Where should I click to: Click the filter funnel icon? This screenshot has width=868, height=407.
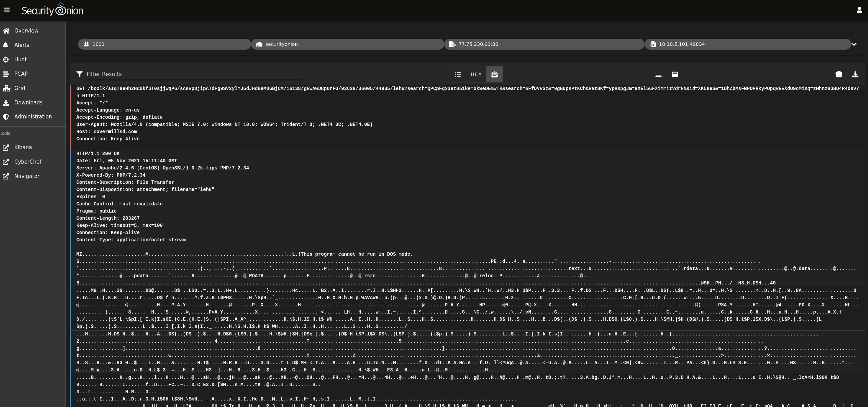[79, 74]
